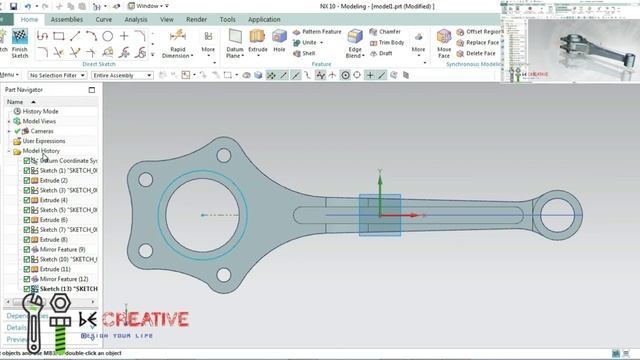640x360 pixels.
Task: Toggle checkbox for Mirror Feature (12)
Action: pos(27,279)
